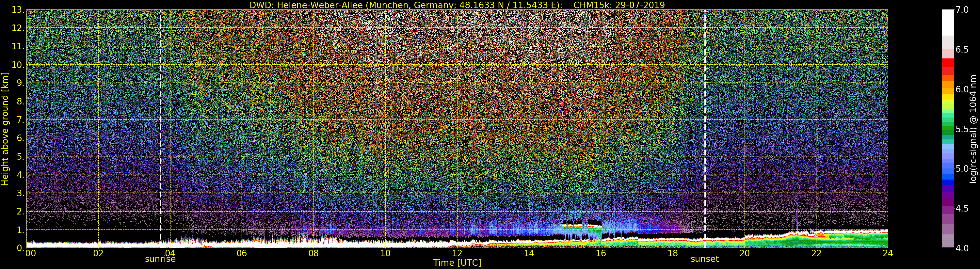Image resolution: width=980 pixels, height=269 pixels.
Task: Click the color scale bar beside the plot
Action: tap(948, 129)
